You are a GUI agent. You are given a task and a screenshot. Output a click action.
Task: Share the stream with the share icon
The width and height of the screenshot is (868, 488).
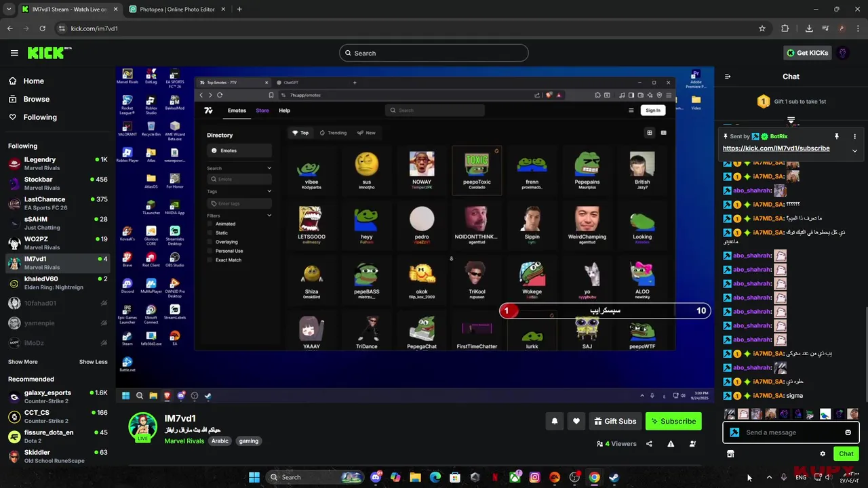649,444
